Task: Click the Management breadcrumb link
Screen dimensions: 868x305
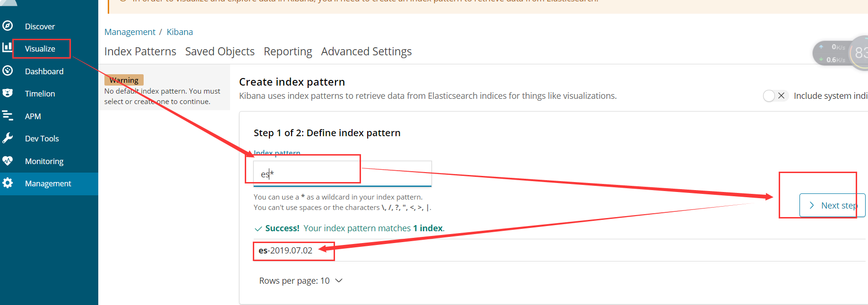Action: click(130, 32)
